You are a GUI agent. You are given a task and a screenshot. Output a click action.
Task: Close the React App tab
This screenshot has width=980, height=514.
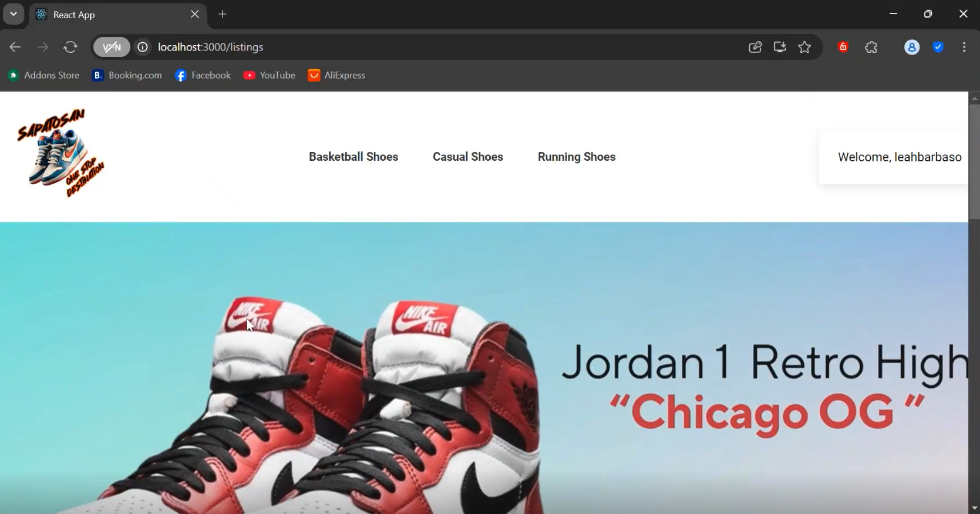(195, 14)
